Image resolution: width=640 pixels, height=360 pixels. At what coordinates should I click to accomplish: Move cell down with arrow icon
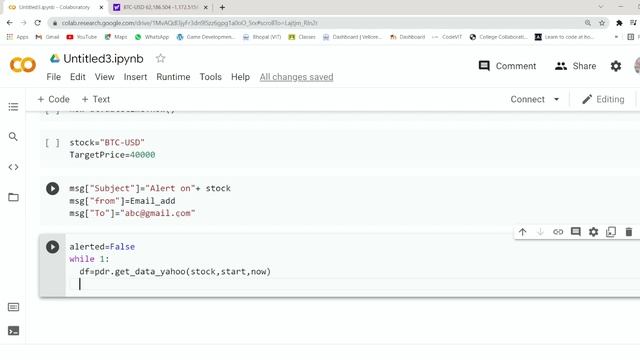coord(540,232)
